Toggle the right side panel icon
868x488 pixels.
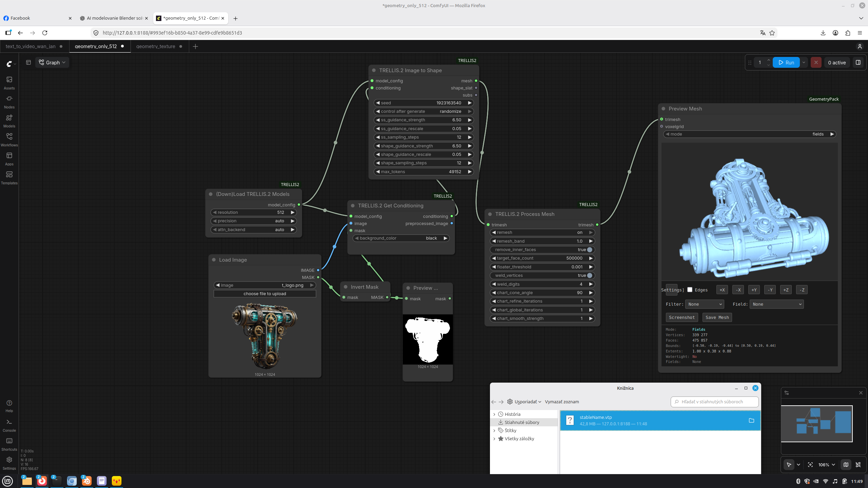(858, 62)
